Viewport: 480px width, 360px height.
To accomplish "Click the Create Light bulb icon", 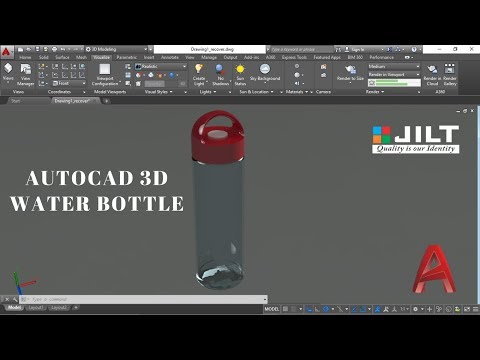I will (199, 69).
